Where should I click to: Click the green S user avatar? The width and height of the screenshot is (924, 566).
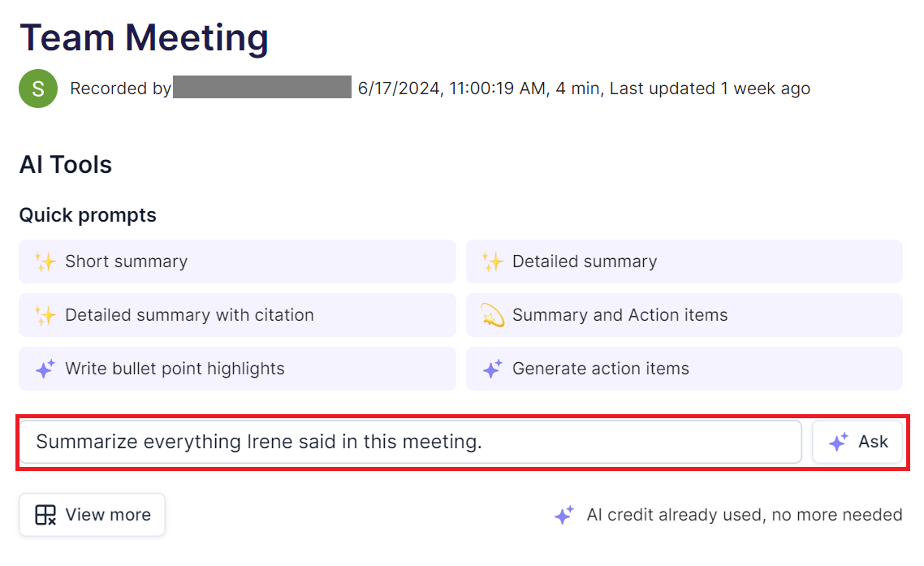38,89
